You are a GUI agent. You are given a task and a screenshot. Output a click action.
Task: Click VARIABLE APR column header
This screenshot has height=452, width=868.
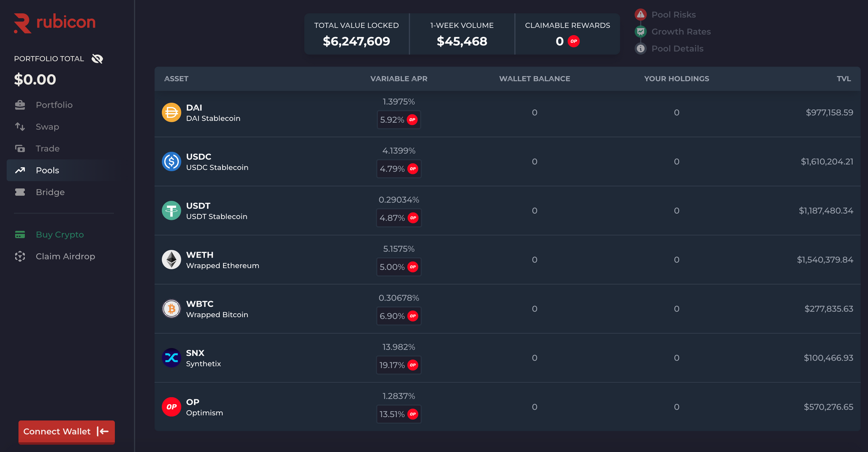point(399,79)
